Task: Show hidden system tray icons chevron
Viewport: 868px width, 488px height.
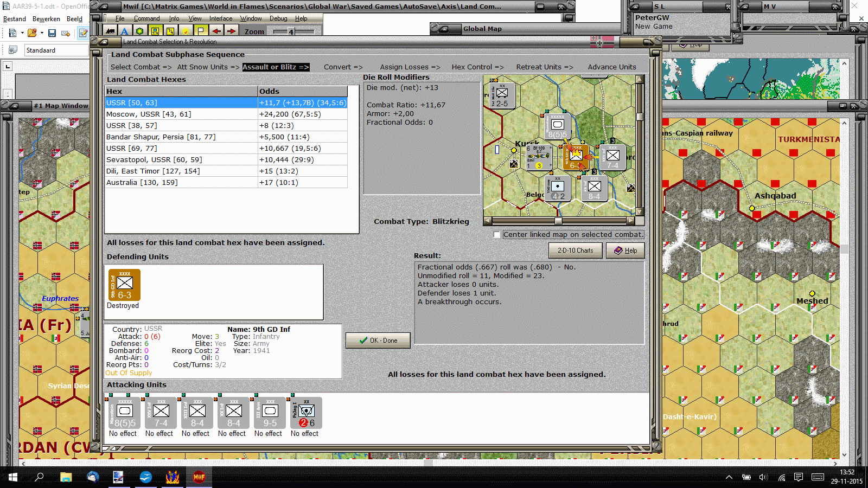Action: click(729, 477)
